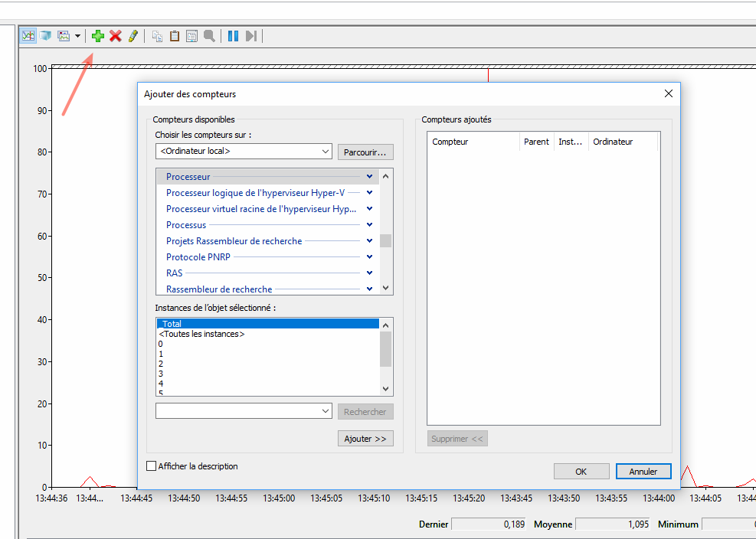Click the instance search input field

click(237, 411)
